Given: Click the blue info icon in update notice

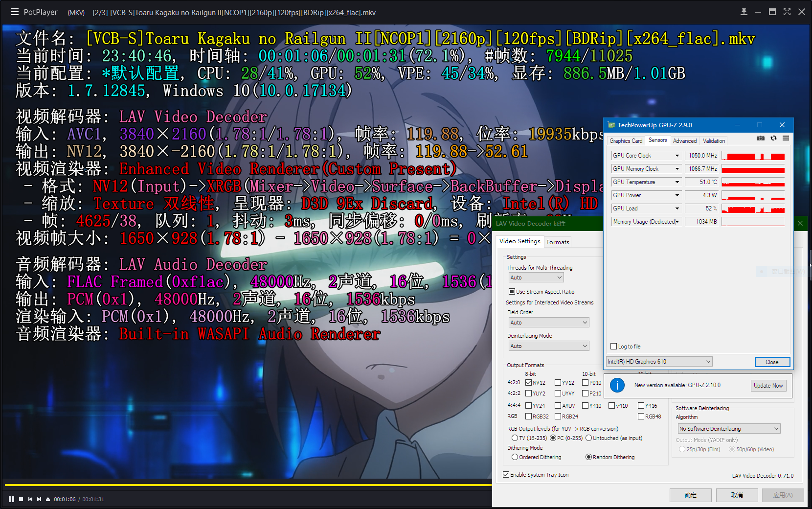Looking at the screenshot, I should 617,385.
